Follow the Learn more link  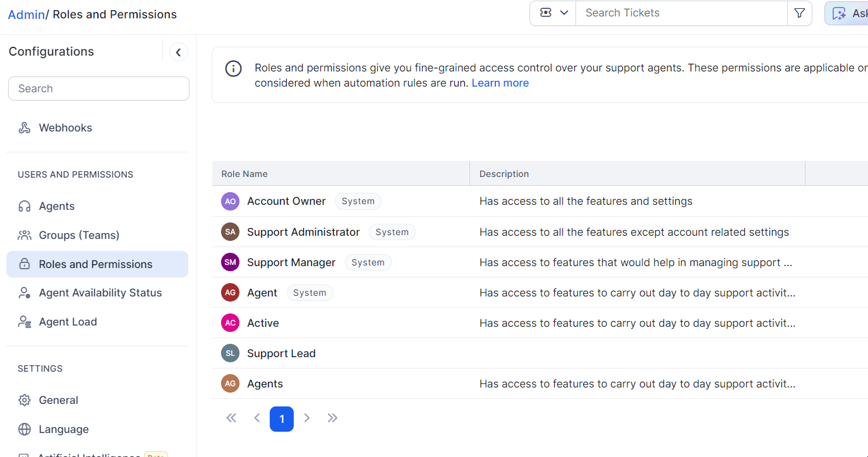(500, 83)
